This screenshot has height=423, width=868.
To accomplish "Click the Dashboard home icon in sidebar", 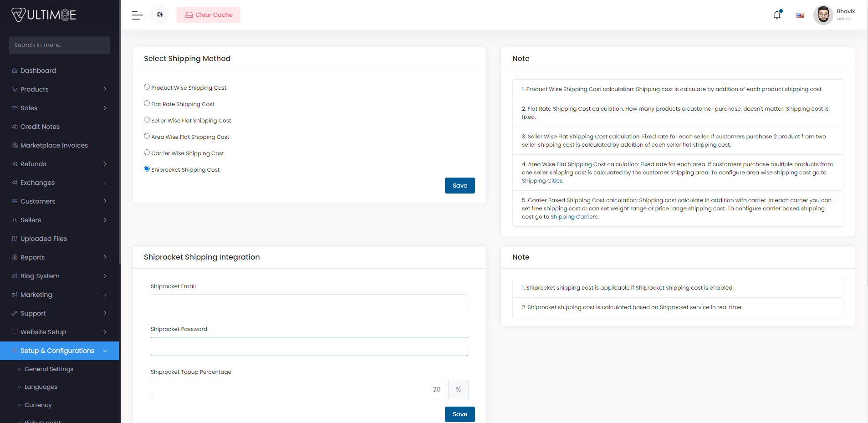I will [15, 71].
